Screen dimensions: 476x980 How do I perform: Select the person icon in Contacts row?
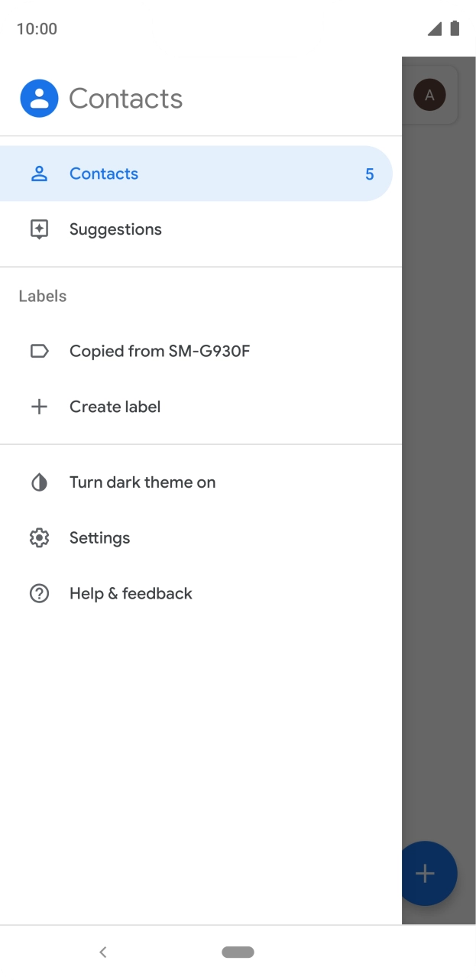[x=39, y=174]
